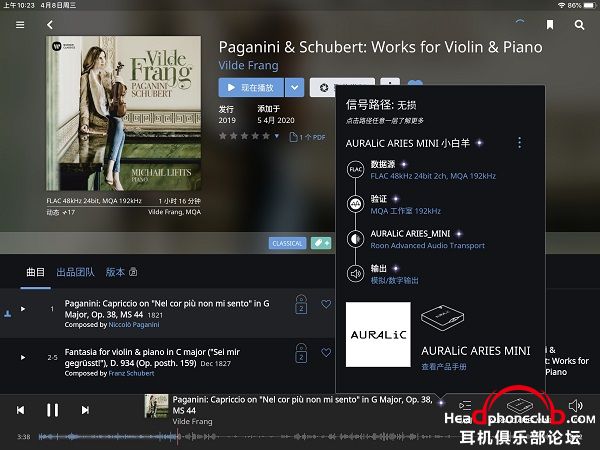Click the 版本 tab count icon
The image size is (600, 450).
tap(133, 272)
